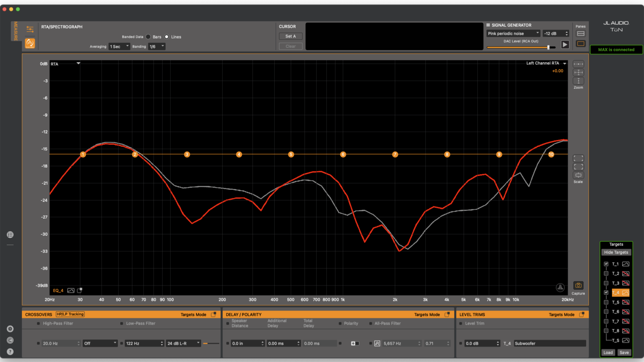The width and height of the screenshot is (644, 362).
Task: Pop out the Crossovers panel
Action: 213,314
